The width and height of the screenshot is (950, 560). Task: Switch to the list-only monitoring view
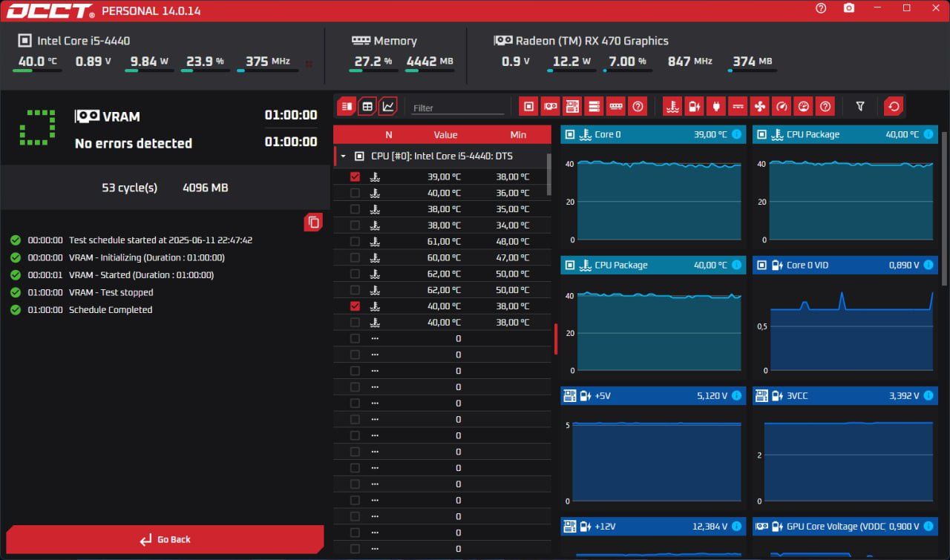point(347,106)
